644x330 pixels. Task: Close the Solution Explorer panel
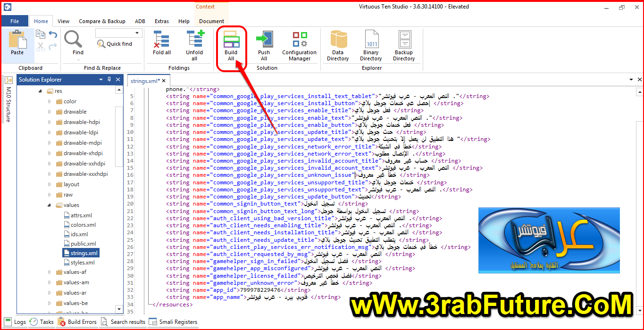pyautogui.click(x=118, y=80)
